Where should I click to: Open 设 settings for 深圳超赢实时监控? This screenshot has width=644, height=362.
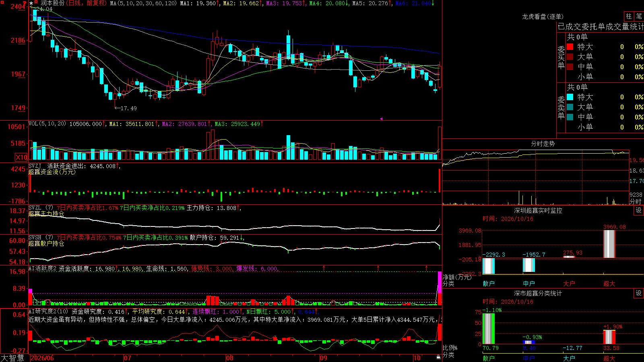click(639, 210)
